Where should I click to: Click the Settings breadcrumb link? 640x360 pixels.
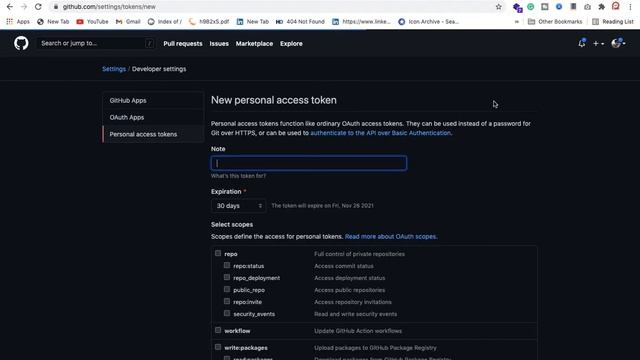pos(114,69)
